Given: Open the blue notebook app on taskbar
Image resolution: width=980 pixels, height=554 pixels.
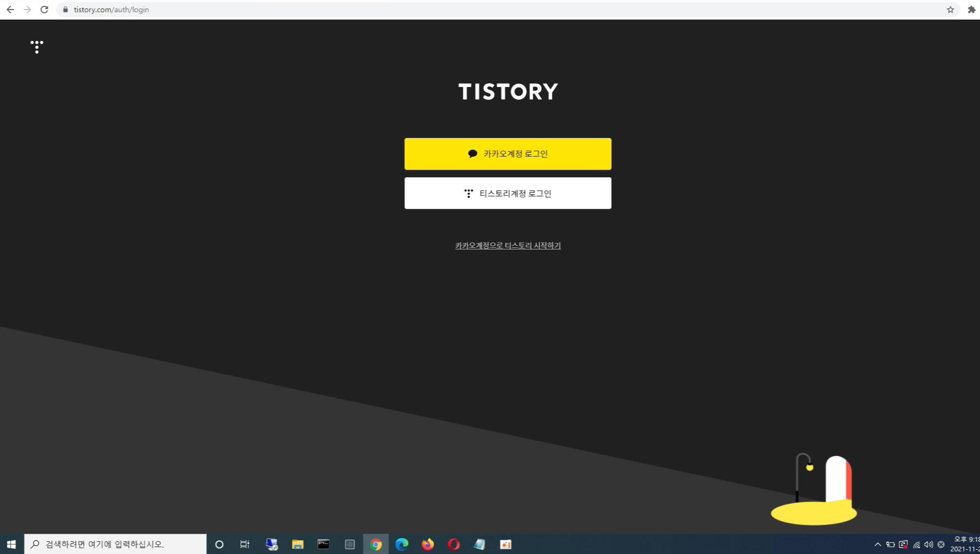Looking at the screenshot, I should click(480, 544).
